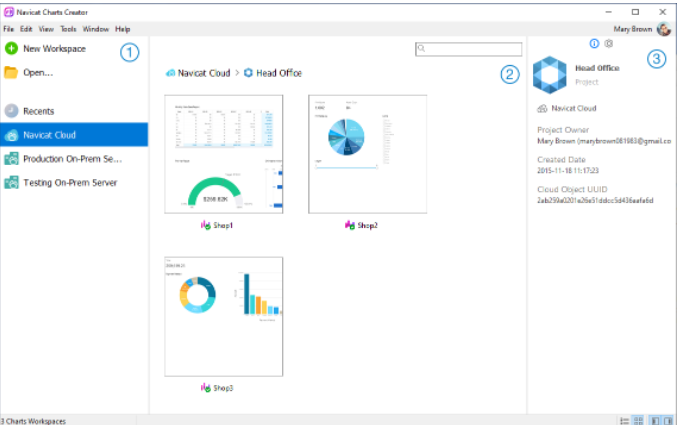Click the Head Office breadcrumb project icon

248,73
